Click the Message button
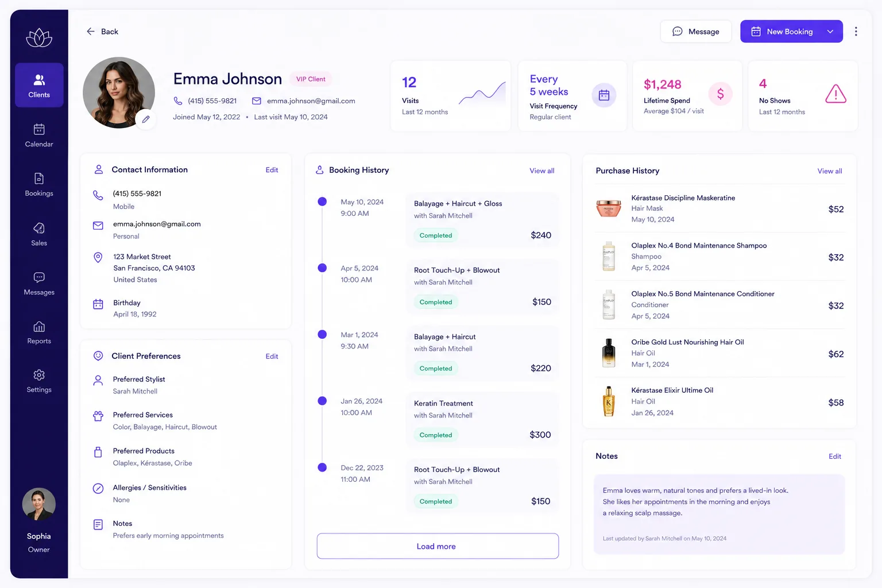Viewport: 882px width, 588px height. [x=696, y=32]
